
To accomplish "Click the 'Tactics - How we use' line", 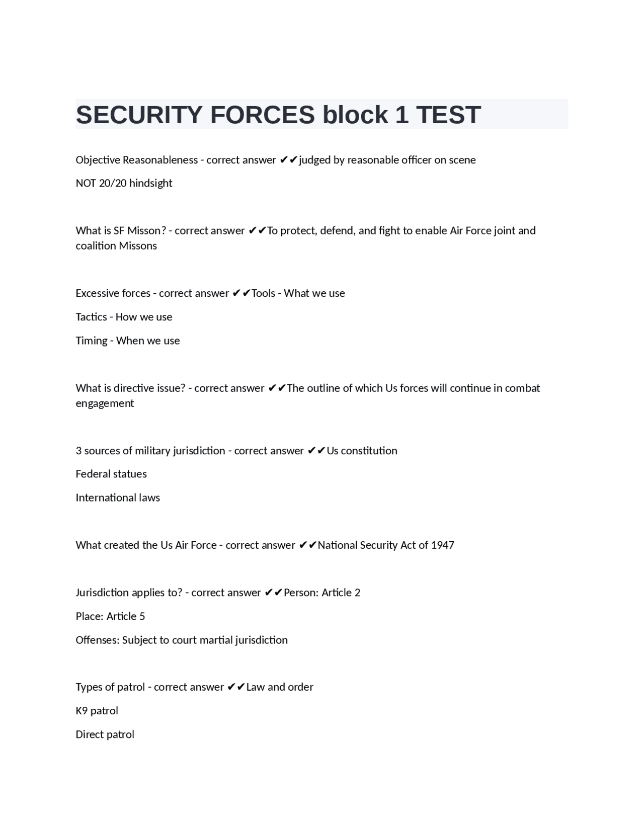I will coord(124,317).
